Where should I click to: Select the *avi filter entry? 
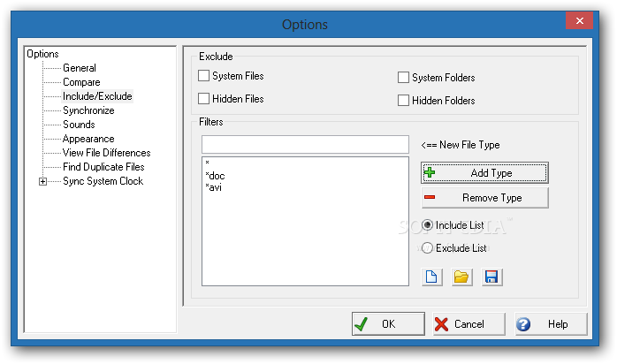coord(213,187)
